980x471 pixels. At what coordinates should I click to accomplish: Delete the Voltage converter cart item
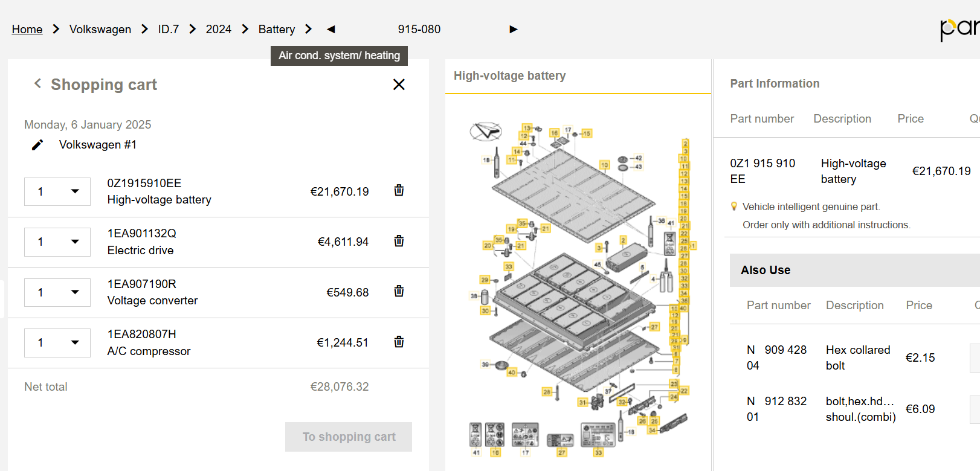click(x=399, y=291)
